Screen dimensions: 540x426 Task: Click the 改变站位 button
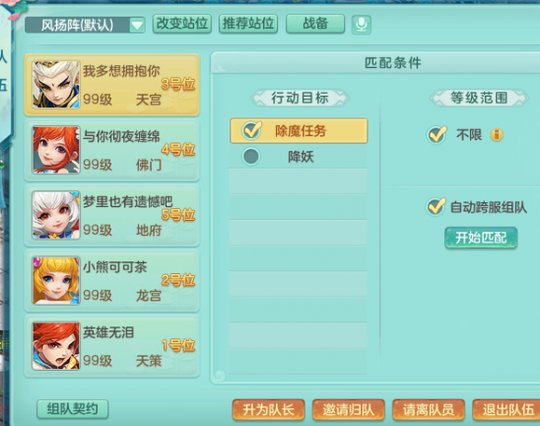[x=182, y=24]
